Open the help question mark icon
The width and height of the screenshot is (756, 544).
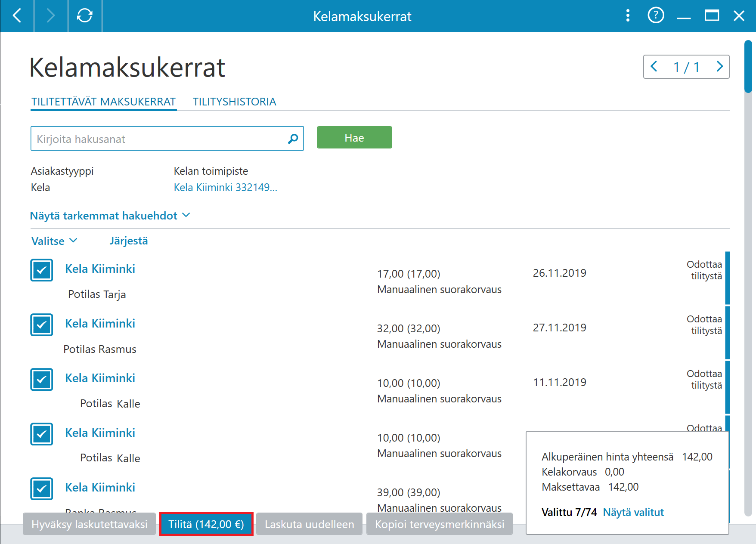656,16
